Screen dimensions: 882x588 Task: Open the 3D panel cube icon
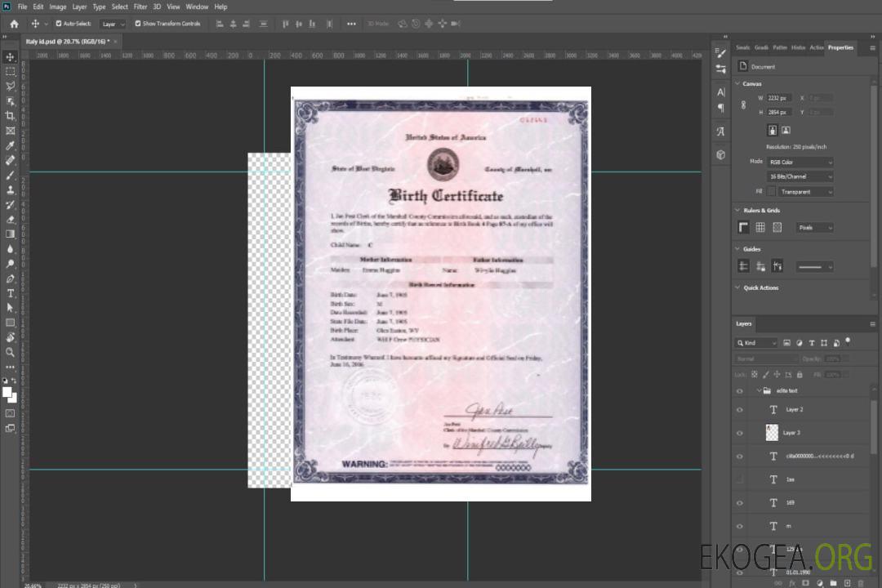click(x=720, y=154)
